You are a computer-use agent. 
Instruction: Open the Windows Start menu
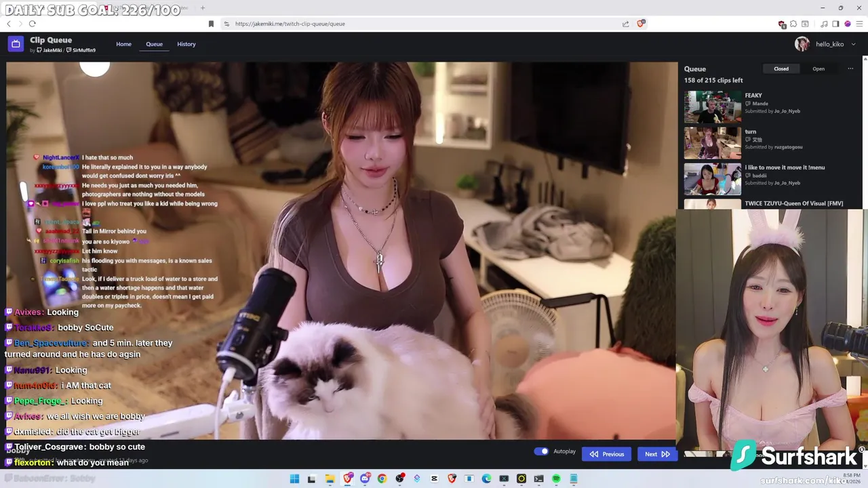[x=294, y=479]
